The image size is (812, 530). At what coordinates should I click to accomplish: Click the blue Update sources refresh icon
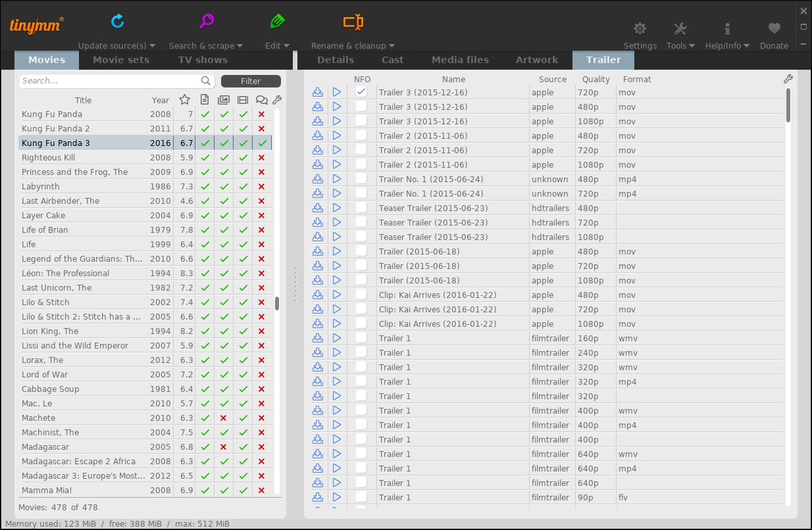(x=117, y=22)
